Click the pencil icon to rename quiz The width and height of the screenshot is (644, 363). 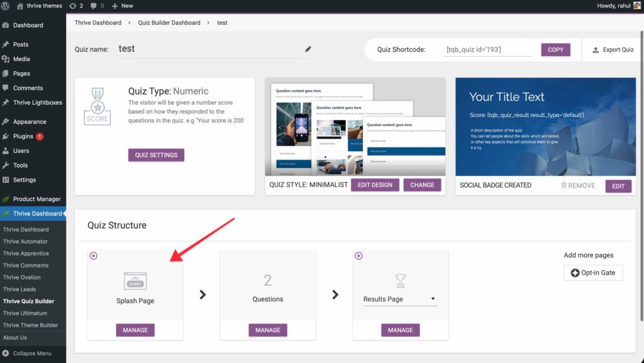point(308,49)
